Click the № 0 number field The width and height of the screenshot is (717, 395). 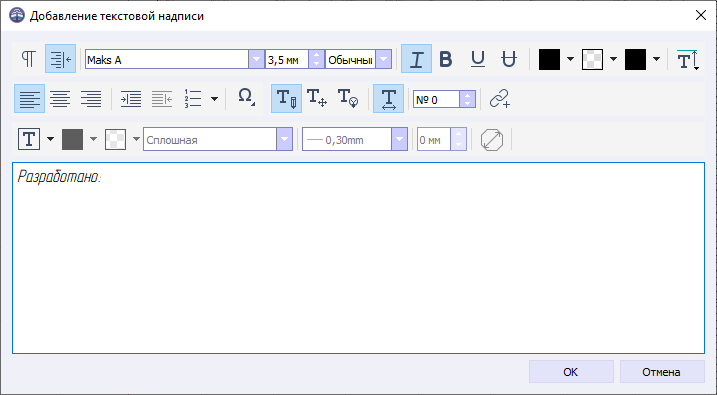(x=437, y=99)
